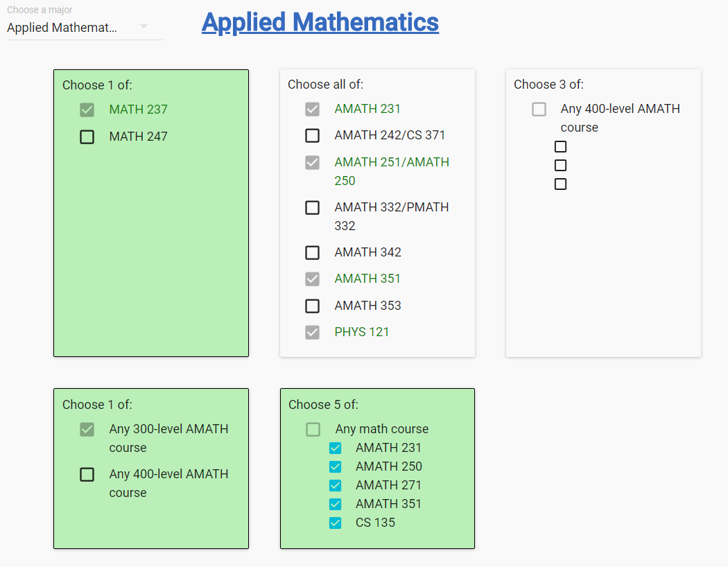Check the AMATH 332/PMATH 332 checkbox
The image size is (728, 567).
tap(313, 207)
